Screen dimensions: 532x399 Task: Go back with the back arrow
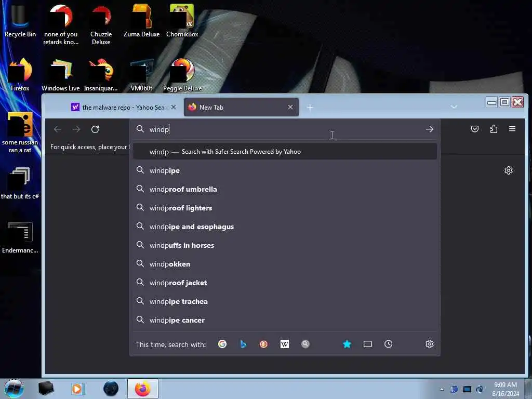click(57, 129)
